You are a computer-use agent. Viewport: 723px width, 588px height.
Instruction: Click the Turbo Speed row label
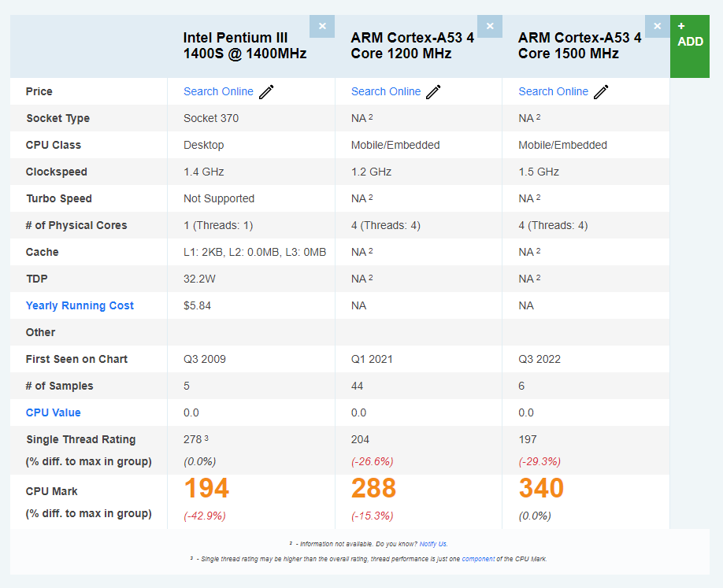tap(59, 198)
